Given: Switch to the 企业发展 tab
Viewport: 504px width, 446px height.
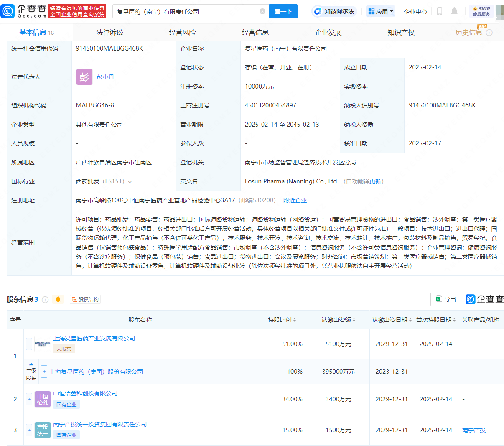Looking at the screenshot, I should coord(328,32).
